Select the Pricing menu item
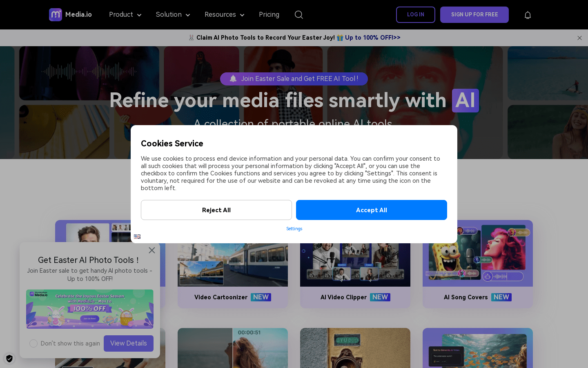This screenshot has width=588, height=368. click(269, 14)
